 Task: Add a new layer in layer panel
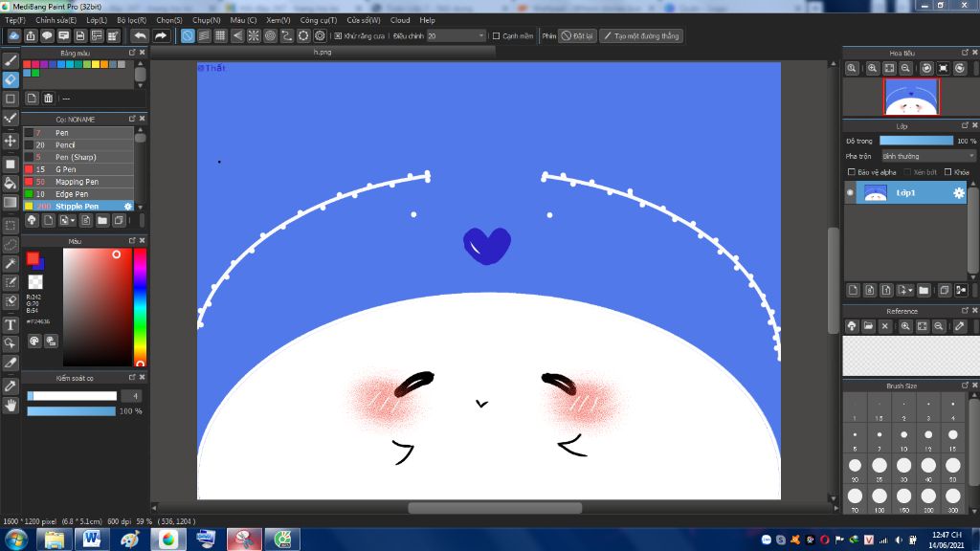853,290
